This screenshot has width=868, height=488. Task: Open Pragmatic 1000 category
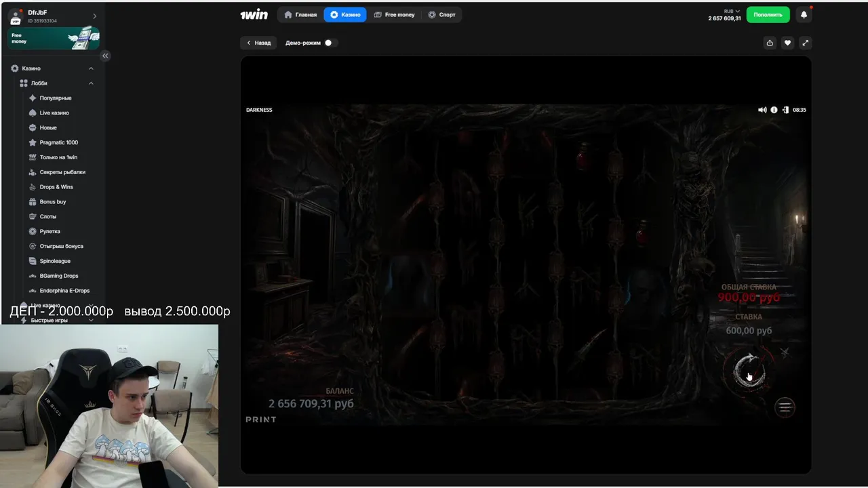tap(58, 143)
